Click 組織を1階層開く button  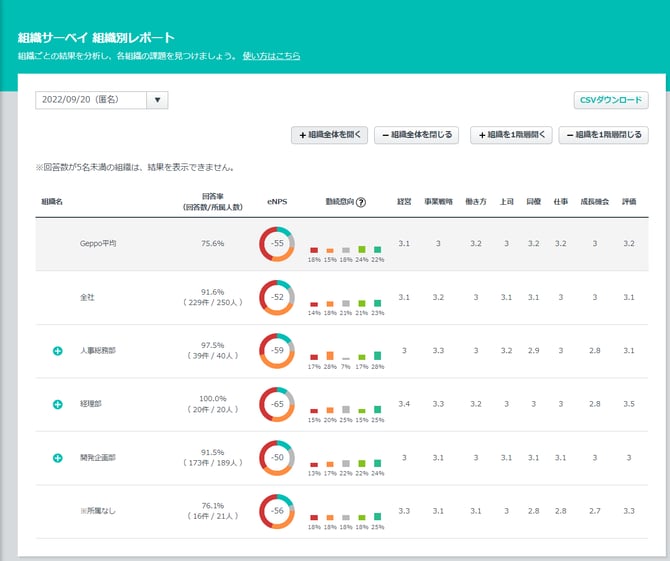511,135
